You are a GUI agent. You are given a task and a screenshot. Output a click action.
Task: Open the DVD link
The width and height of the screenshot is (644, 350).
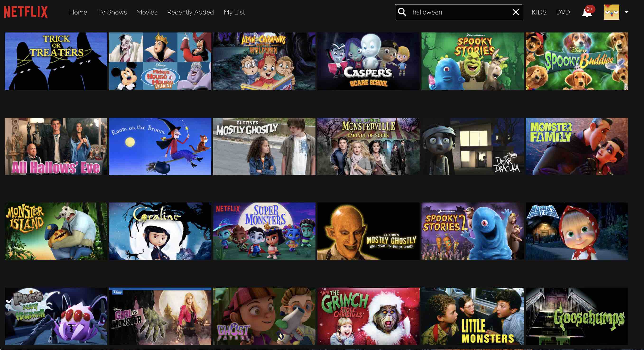tap(563, 12)
